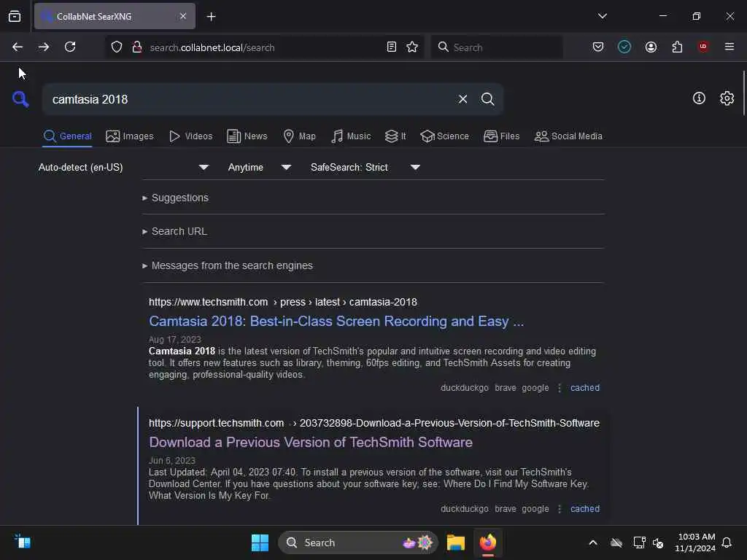Expand the Search URL section
747x560 pixels.
coord(174,231)
